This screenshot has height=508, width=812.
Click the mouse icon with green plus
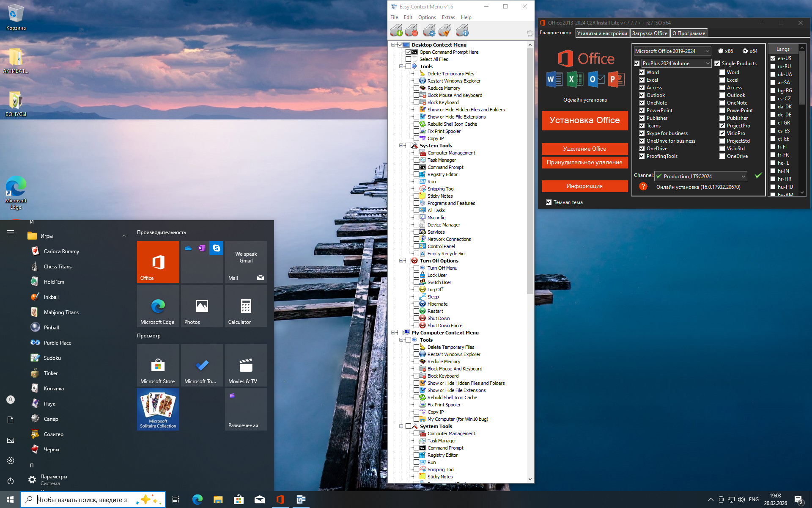click(396, 30)
